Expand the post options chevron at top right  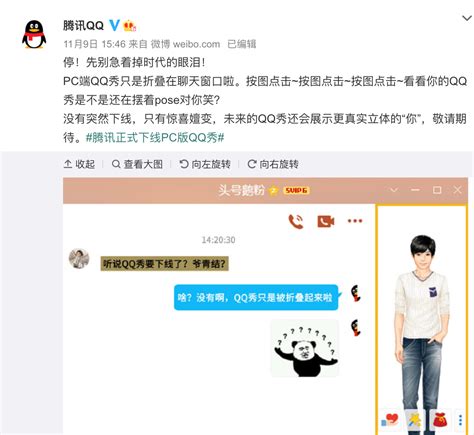tap(467, 18)
